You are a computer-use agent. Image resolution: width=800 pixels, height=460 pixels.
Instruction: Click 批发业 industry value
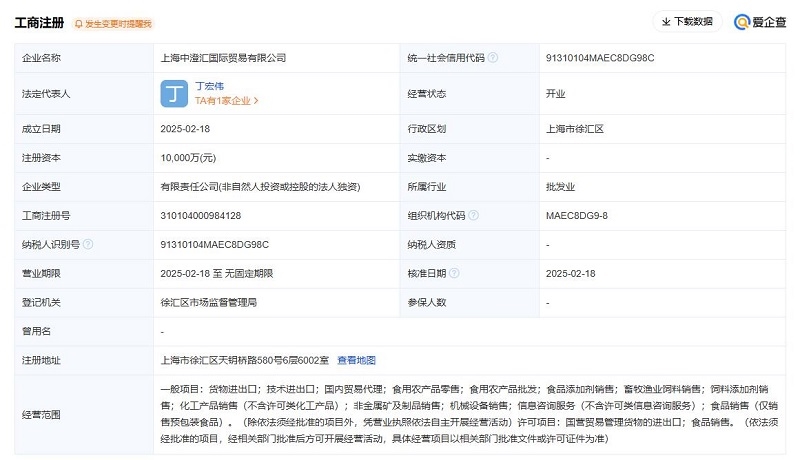(560, 187)
